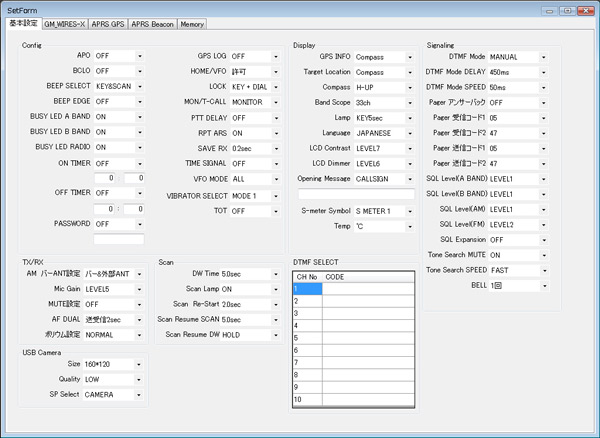The width and height of the screenshot is (600, 438).
Task: Open the APRS GPS tab
Action: (x=110, y=23)
